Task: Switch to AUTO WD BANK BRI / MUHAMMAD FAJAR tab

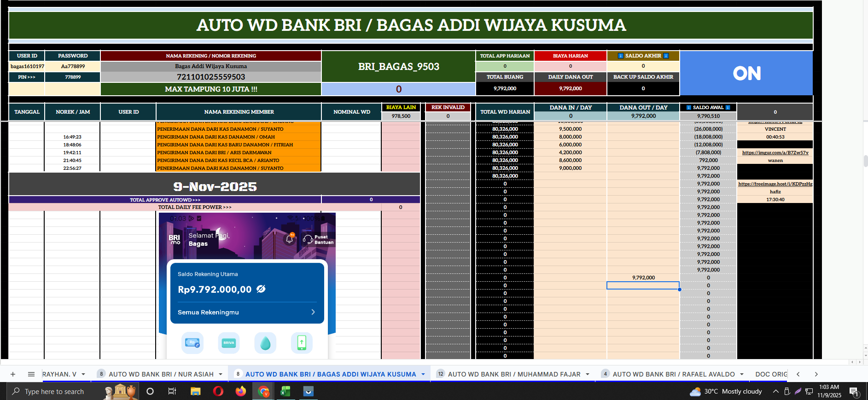Action: tap(514, 374)
